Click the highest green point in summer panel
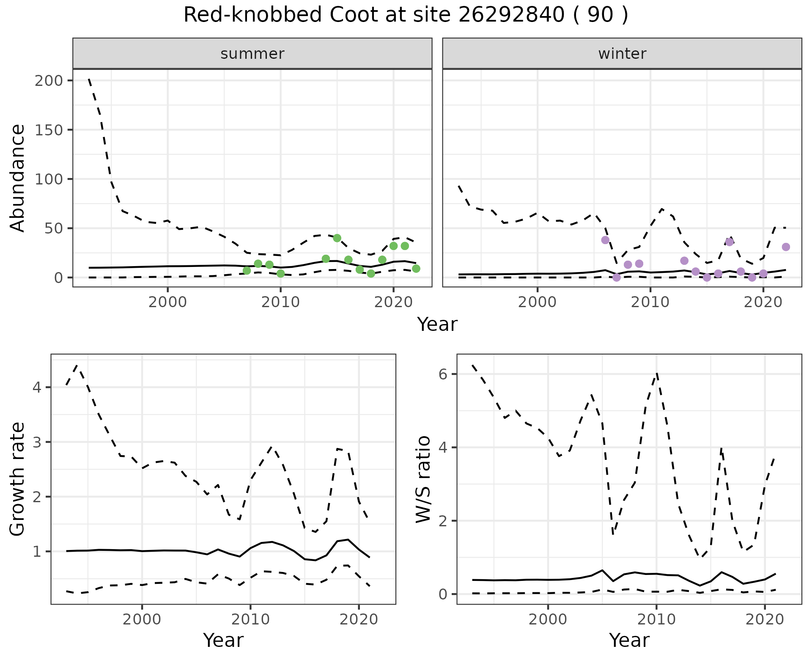812x660 pixels. (337, 238)
